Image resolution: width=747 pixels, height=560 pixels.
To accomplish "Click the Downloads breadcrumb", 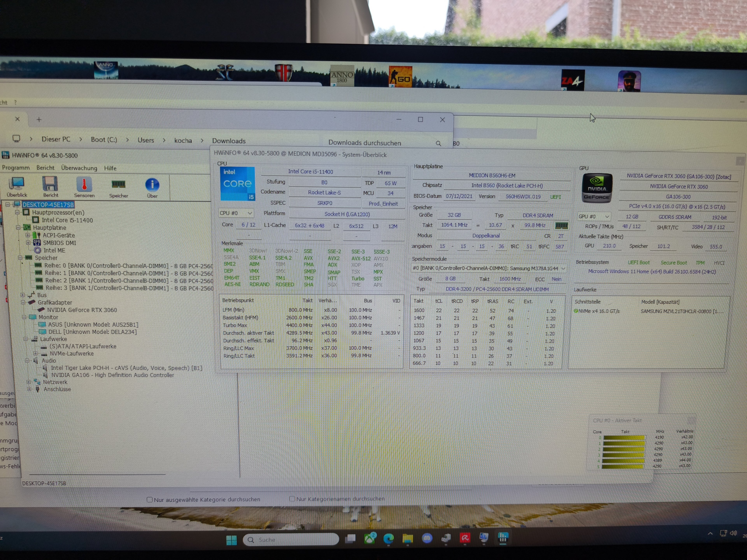I will [229, 141].
